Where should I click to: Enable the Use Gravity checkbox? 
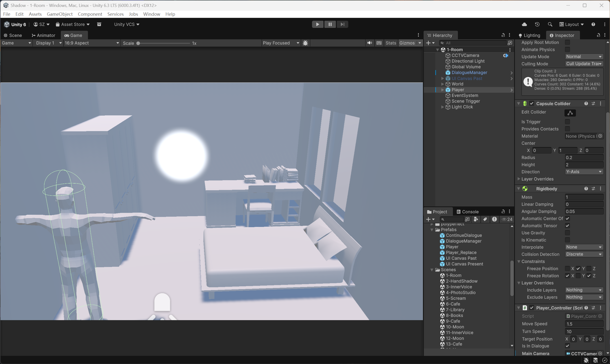click(x=567, y=233)
